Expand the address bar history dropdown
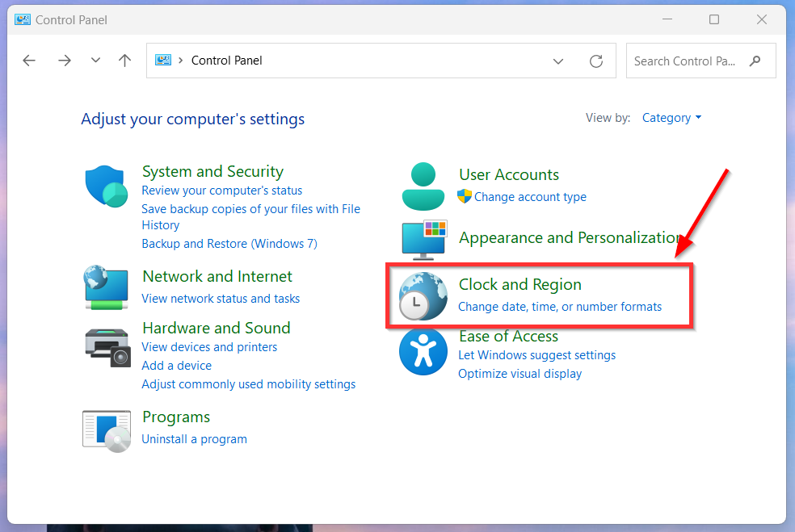The width and height of the screenshot is (795, 532). [558, 61]
